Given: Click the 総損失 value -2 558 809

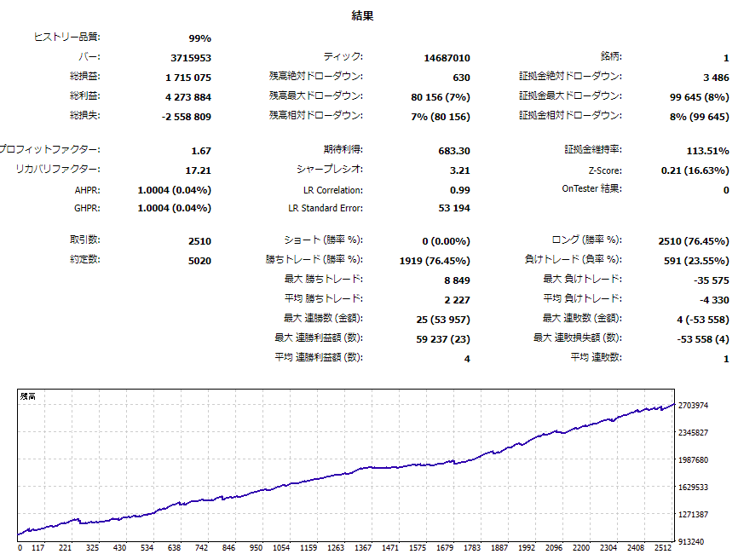Looking at the screenshot, I should 186,117.
